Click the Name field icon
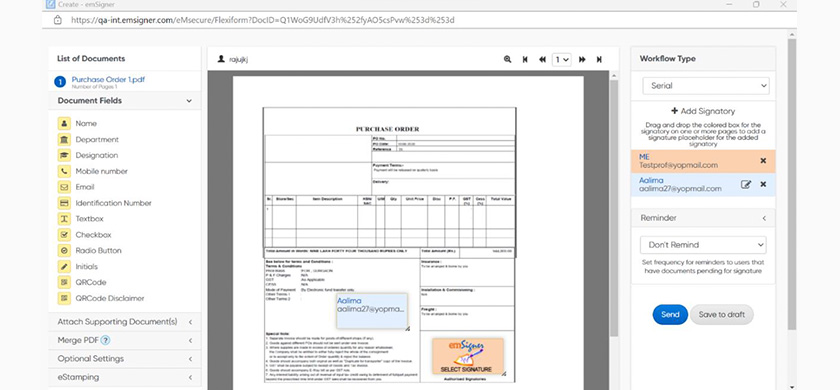The width and height of the screenshot is (840, 390). (x=64, y=124)
